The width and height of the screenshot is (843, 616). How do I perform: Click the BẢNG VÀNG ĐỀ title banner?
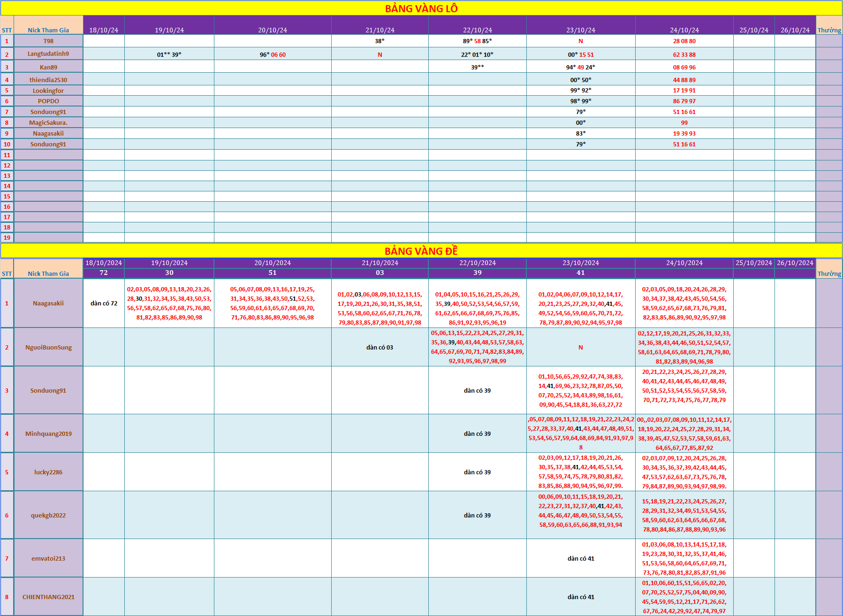(x=421, y=251)
